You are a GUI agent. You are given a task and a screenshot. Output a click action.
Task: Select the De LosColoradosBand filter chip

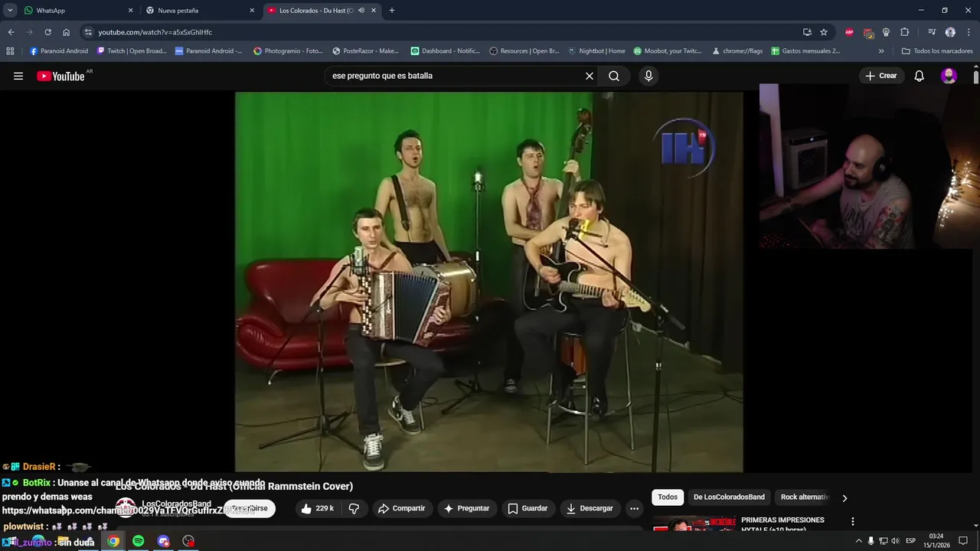point(729,497)
